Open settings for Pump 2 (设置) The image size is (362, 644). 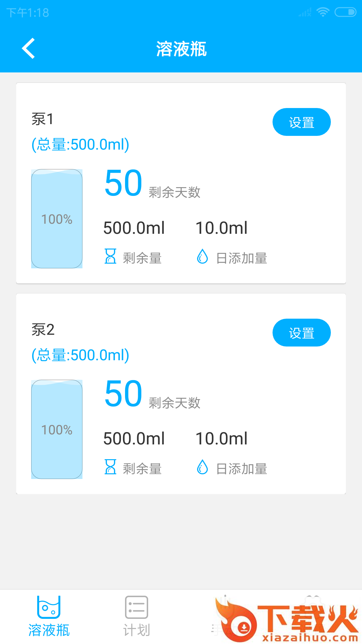click(301, 333)
